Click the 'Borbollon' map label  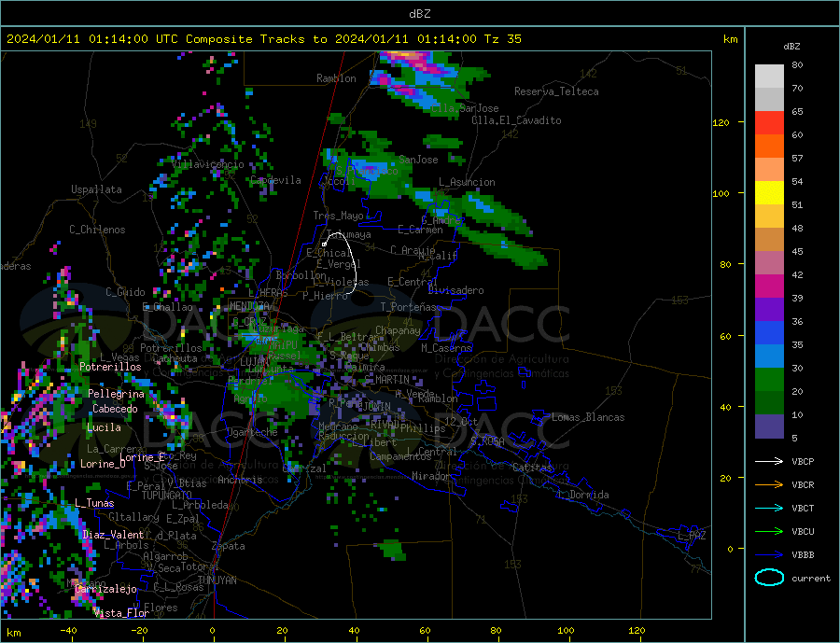301,275
